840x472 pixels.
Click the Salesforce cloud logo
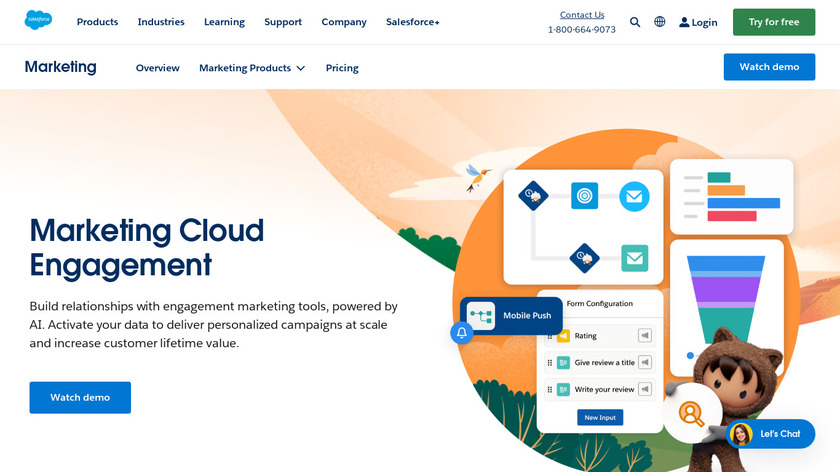pyautogui.click(x=38, y=20)
